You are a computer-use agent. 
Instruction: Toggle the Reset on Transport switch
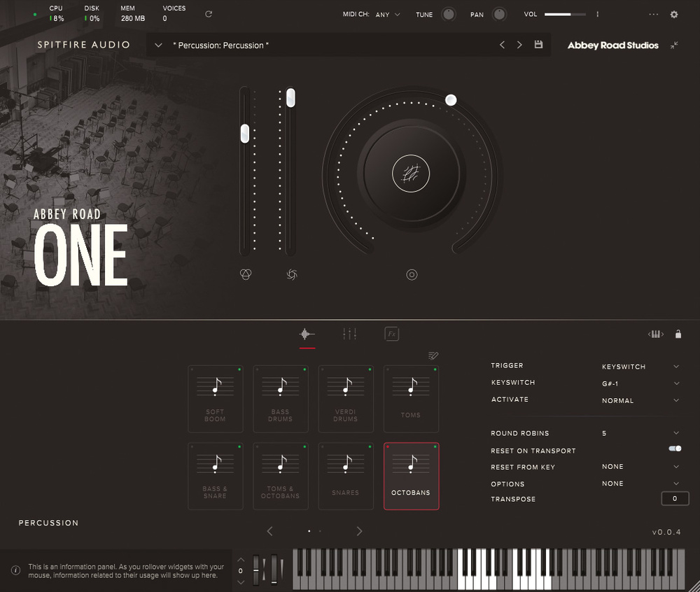pos(675,449)
